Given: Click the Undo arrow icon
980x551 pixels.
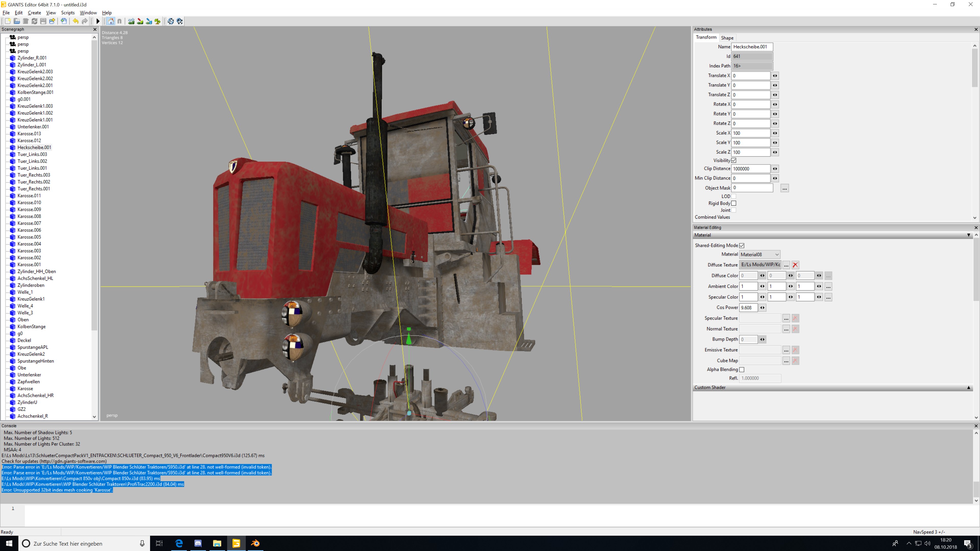Looking at the screenshot, I should [x=75, y=21].
